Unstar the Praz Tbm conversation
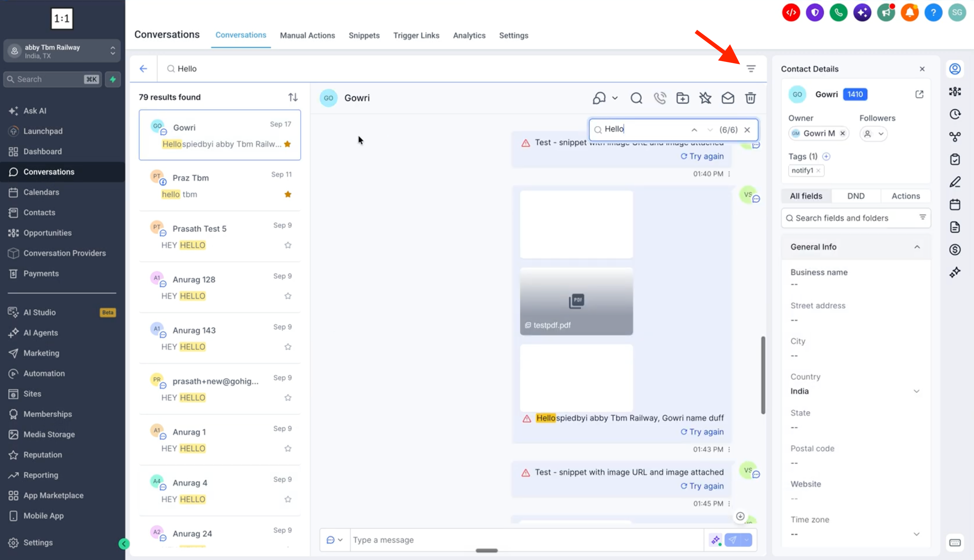This screenshot has height=560, width=974. coord(288,194)
